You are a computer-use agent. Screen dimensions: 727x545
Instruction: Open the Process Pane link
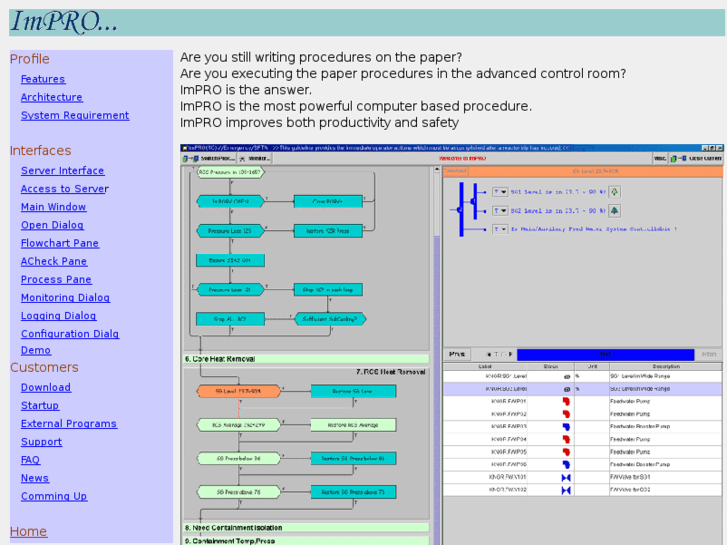(56, 279)
